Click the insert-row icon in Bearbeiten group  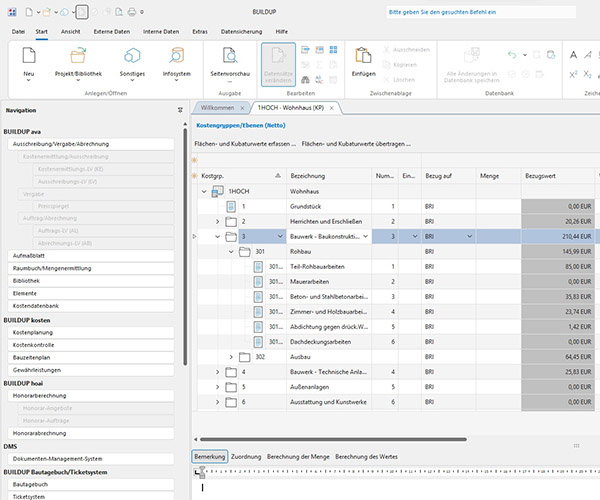(305, 49)
